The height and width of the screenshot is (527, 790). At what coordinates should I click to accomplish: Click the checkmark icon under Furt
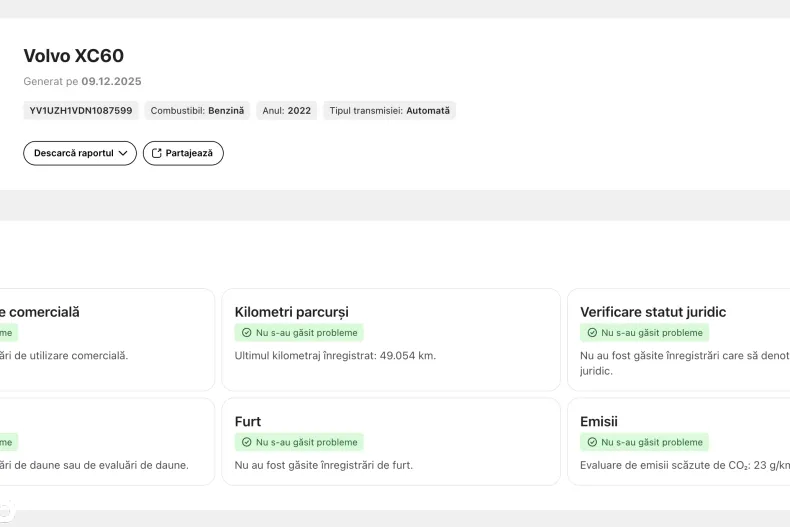[x=246, y=442]
